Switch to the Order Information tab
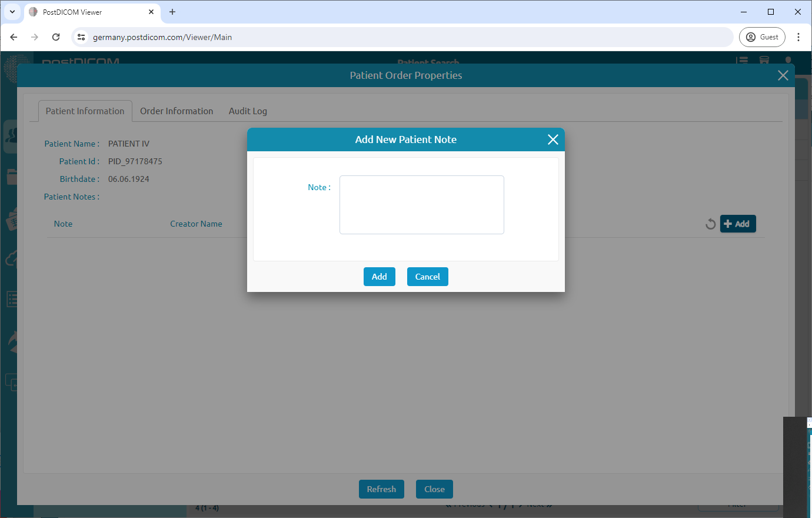Image resolution: width=812 pixels, height=518 pixels. 177,111
